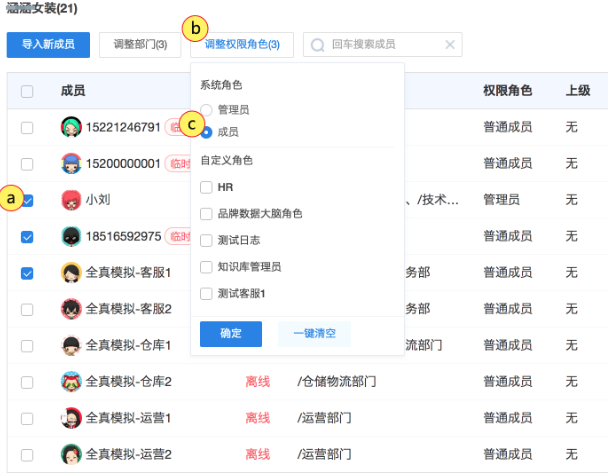Click 一键清空 to clear selections
This screenshot has width=614, height=474.
coord(314,334)
